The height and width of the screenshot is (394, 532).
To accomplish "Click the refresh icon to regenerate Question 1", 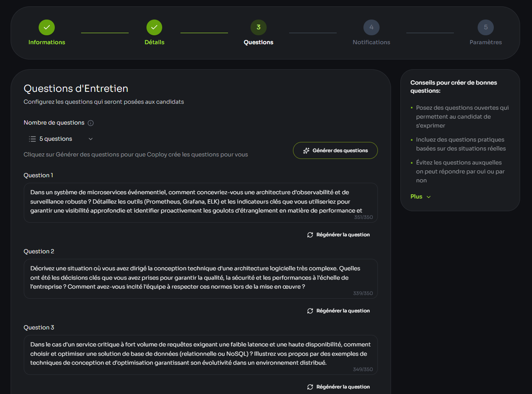I will click(x=310, y=234).
